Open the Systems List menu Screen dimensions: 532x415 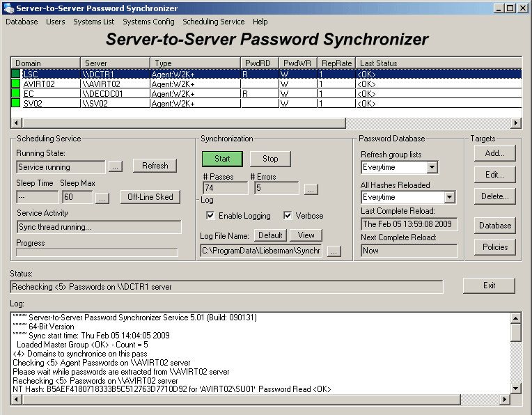(93, 22)
